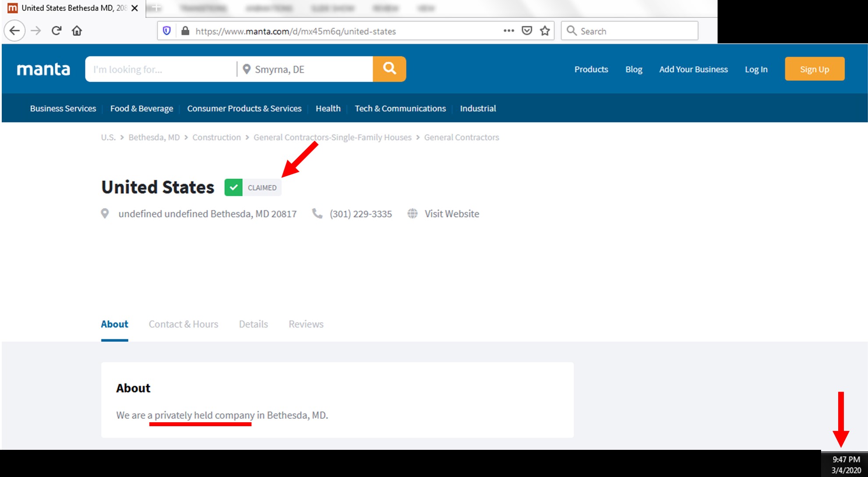
Task: Open Consumer Products & Services category
Action: point(244,108)
